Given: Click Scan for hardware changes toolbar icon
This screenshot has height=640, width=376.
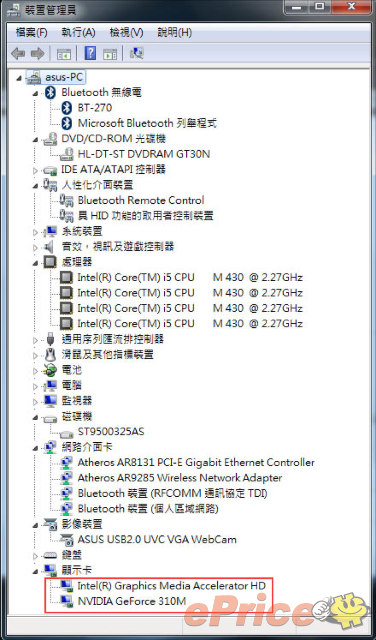Looking at the screenshot, I should [x=136, y=53].
